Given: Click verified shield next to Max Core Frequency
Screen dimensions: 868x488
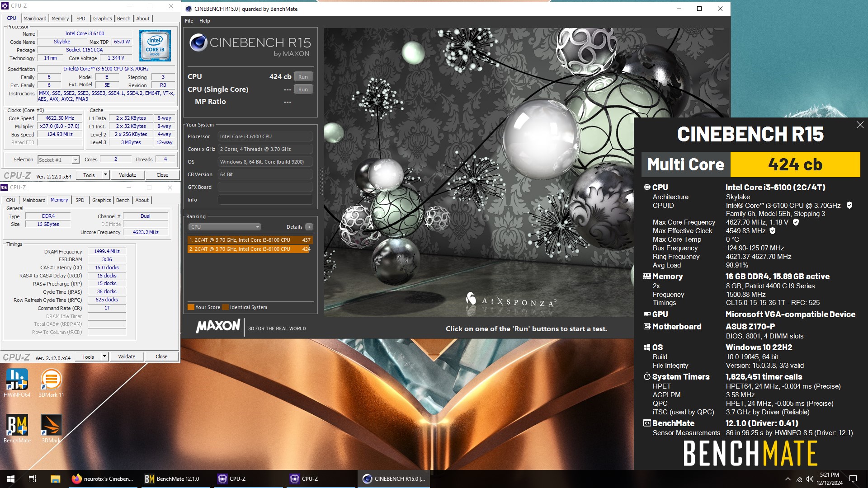Looking at the screenshot, I should coord(796,222).
